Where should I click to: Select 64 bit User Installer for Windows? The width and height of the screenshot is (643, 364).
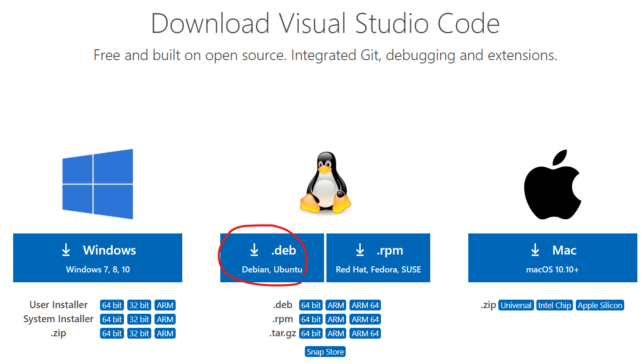[111, 305]
